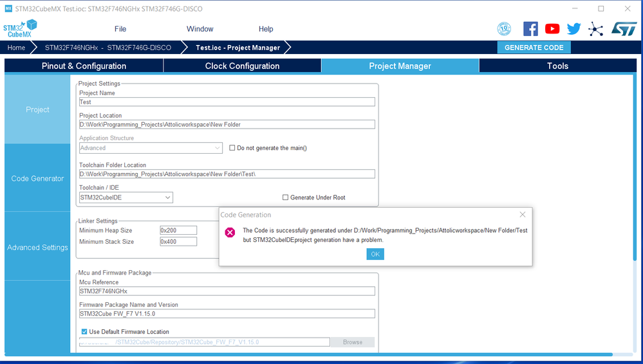Click the STM32CubeMX logo icon
The image size is (643, 364).
point(20,29)
